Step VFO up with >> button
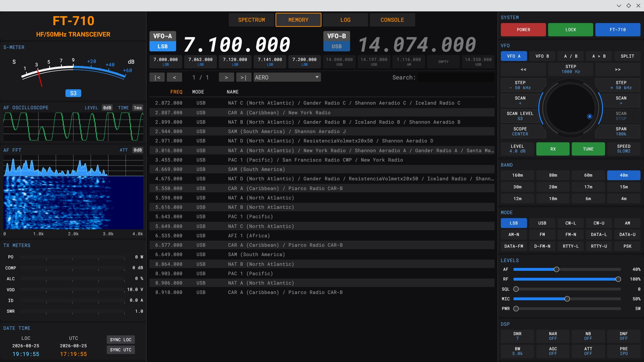The height and width of the screenshot is (362, 644). tap(618, 69)
